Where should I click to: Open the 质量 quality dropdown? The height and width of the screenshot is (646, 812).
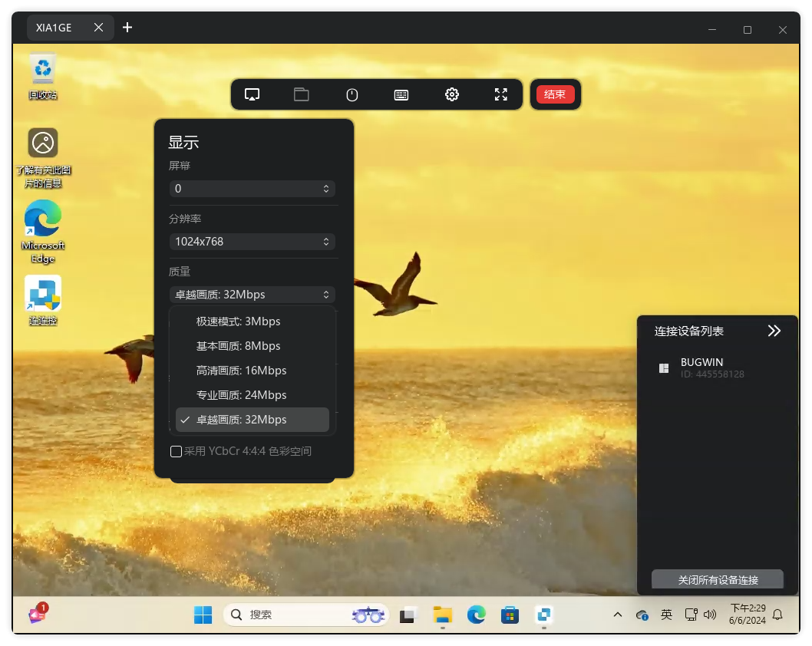[x=253, y=295]
